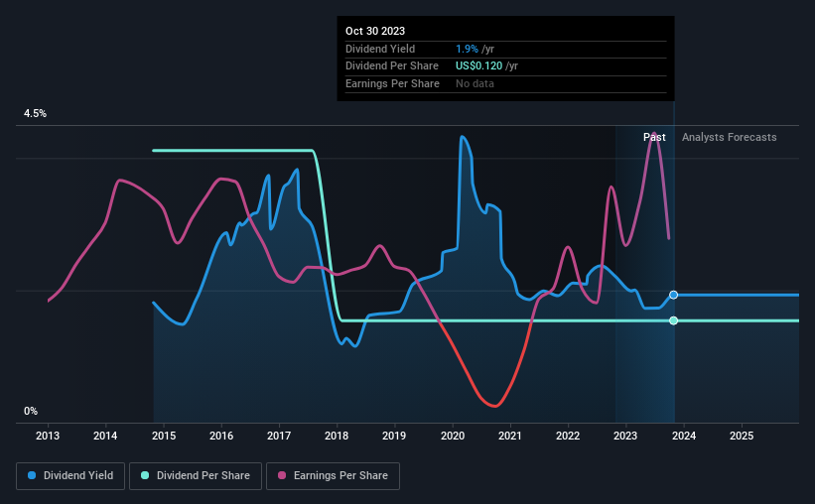Viewport: 815px width, 504px height.
Task: Click the 2015 x-axis label
Action: click(164, 436)
